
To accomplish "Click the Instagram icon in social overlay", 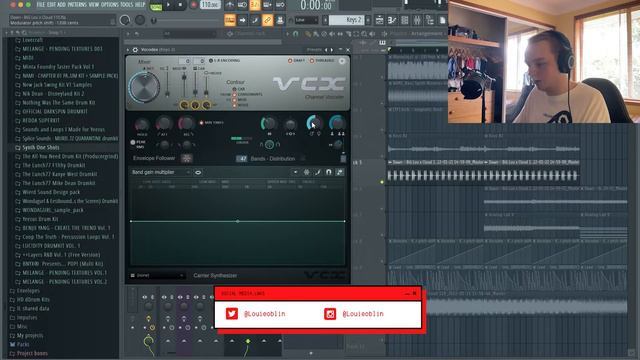I will click(330, 313).
